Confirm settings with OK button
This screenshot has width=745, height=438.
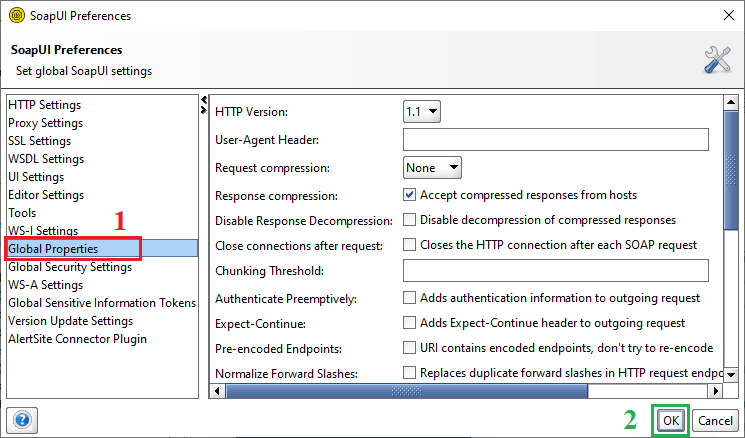point(670,420)
